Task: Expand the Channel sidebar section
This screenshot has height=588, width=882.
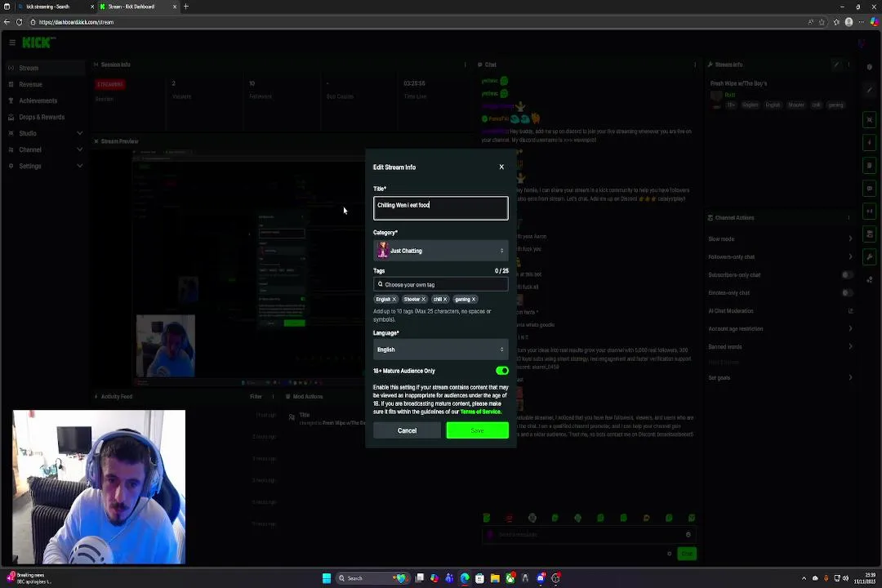Action: point(45,149)
